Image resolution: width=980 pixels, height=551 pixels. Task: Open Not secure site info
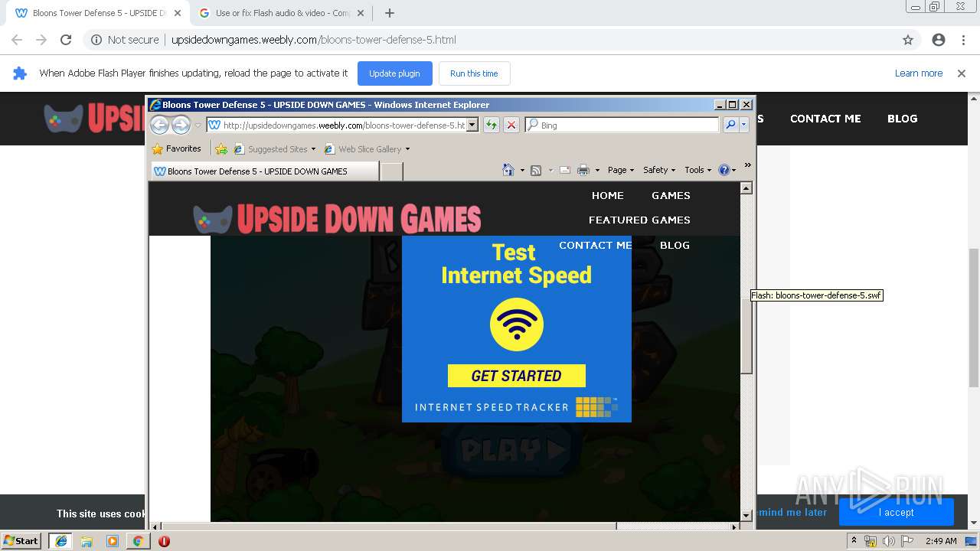[x=125, y=40]
